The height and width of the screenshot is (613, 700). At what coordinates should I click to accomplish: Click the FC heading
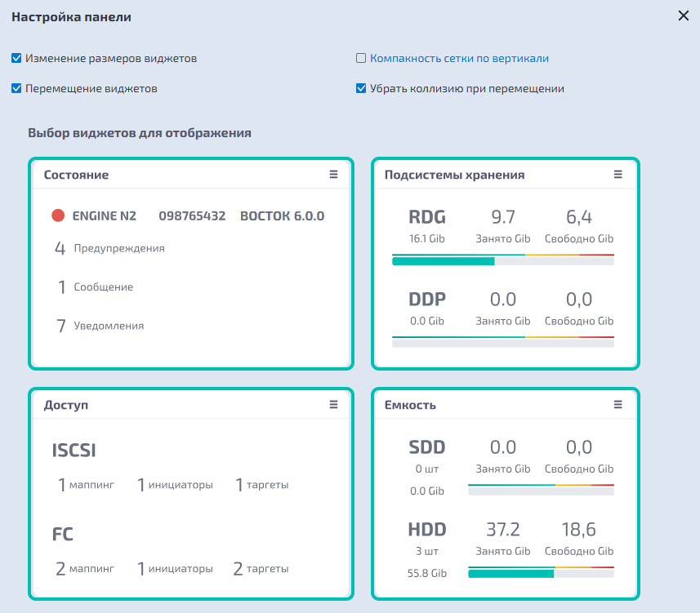pos(63,534)
